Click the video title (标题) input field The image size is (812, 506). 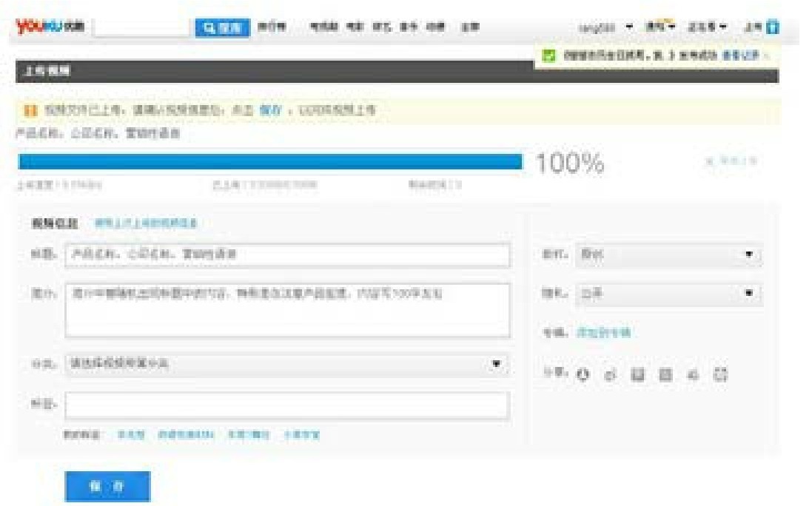[287, 254]
